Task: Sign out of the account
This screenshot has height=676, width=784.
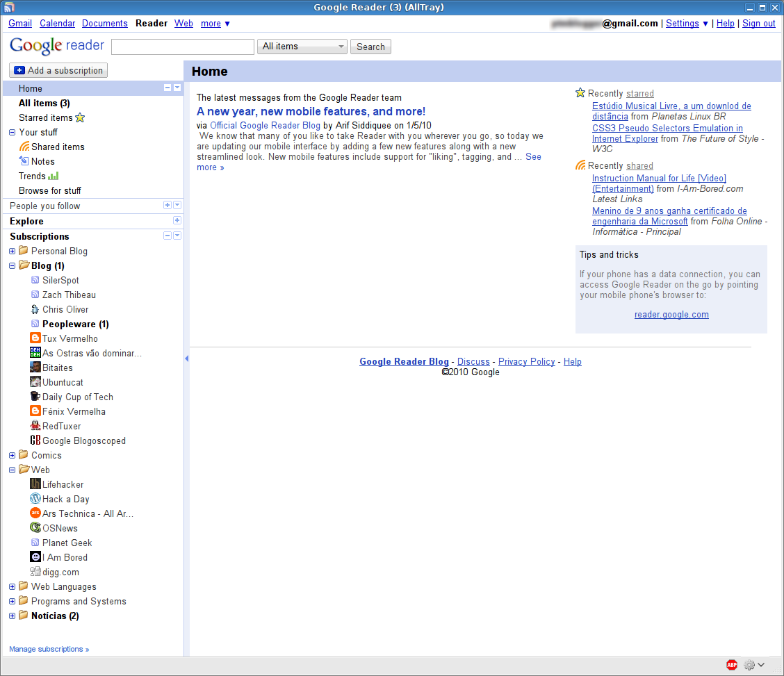Action: pos(758,24)
